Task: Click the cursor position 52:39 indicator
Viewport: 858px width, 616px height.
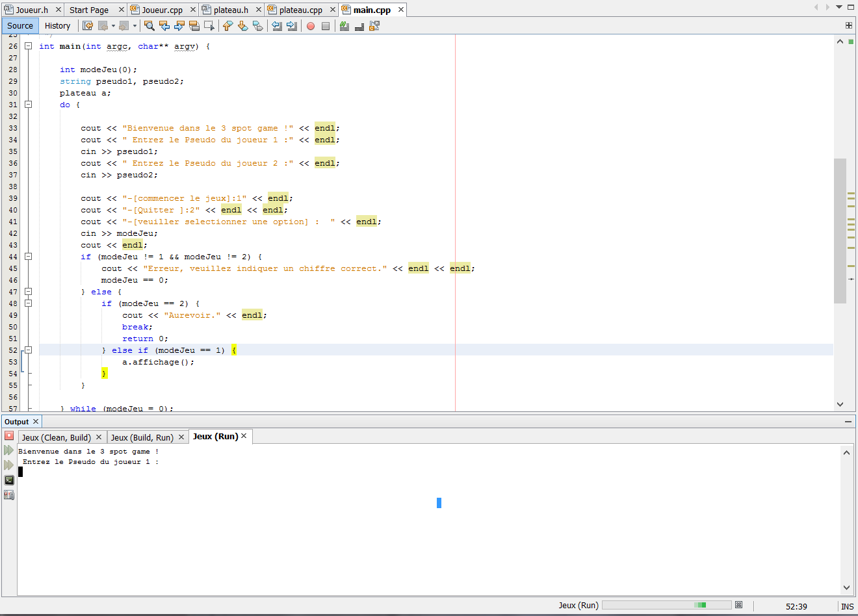Action: [x=796, y=606]
